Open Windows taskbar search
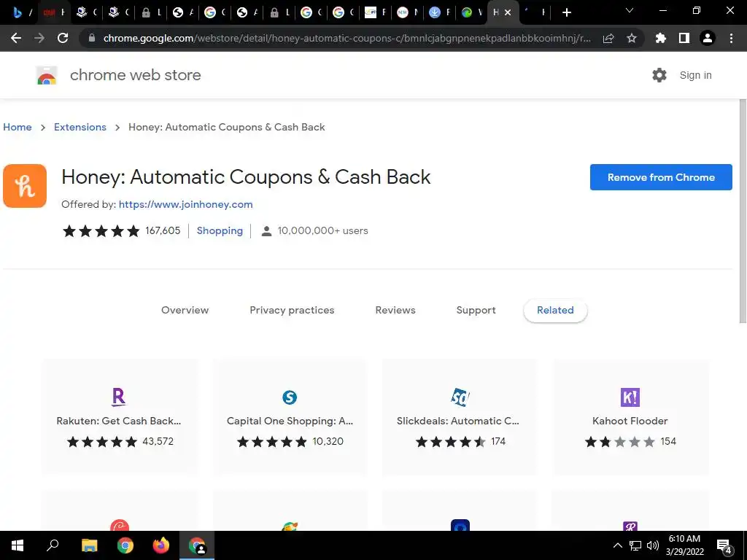The image size is (747, 560). 53,545
